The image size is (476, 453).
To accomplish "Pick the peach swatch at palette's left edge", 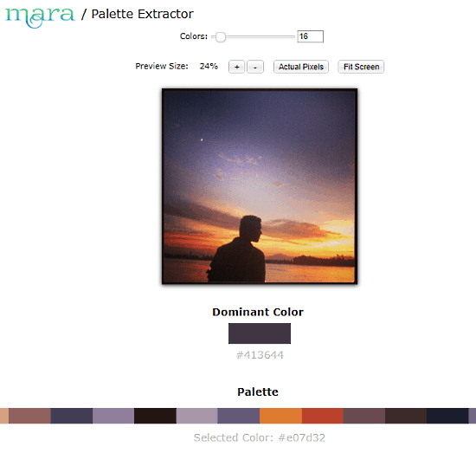I will pyautogui.click(x=4, y=416).
